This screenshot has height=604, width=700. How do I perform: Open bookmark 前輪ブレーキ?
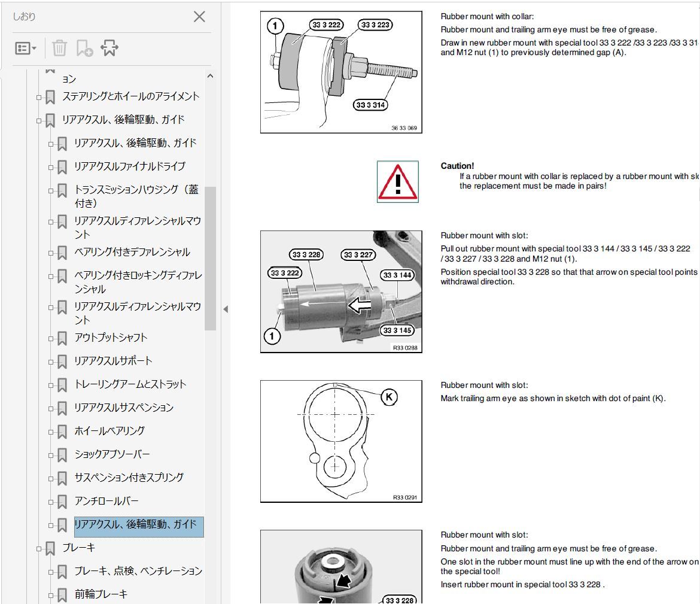101,594
